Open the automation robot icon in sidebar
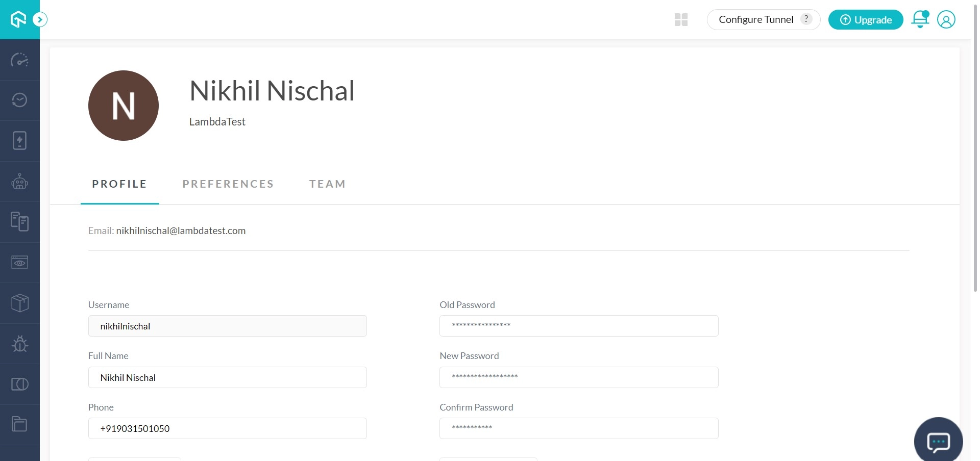 19,182
